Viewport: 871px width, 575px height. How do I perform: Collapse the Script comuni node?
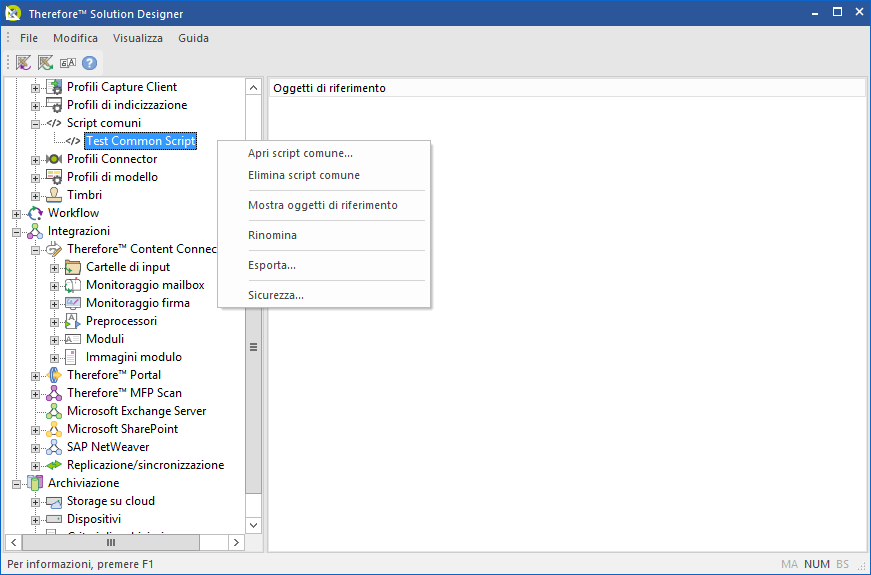coord(36,124)
